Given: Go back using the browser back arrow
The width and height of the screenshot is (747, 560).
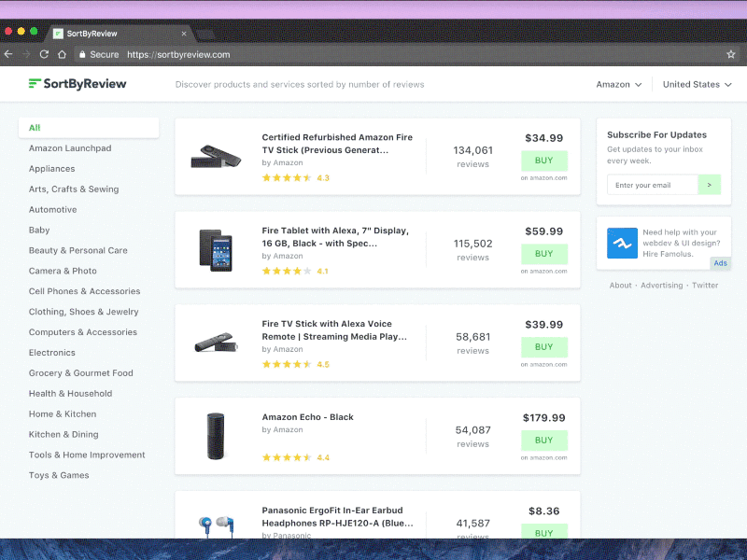Looking at the screenshot, I should click(x=8, y=54).
